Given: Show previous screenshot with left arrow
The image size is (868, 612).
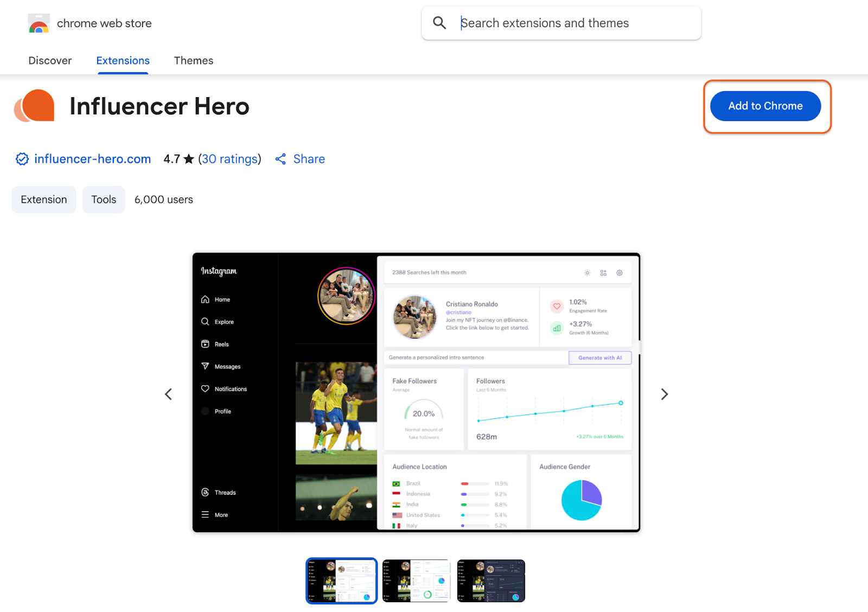Looking at the screenshot, I should [x=168, y=394].
